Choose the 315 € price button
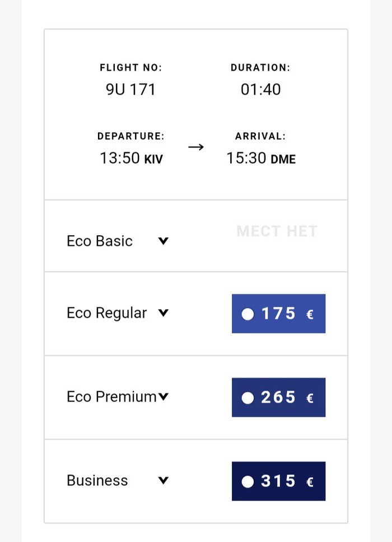This screenshot has height=542, width=392. (278, 481)
